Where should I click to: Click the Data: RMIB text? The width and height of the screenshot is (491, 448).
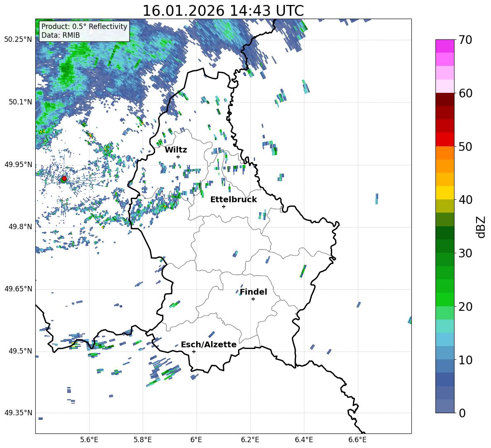click(x=61, y=35)
